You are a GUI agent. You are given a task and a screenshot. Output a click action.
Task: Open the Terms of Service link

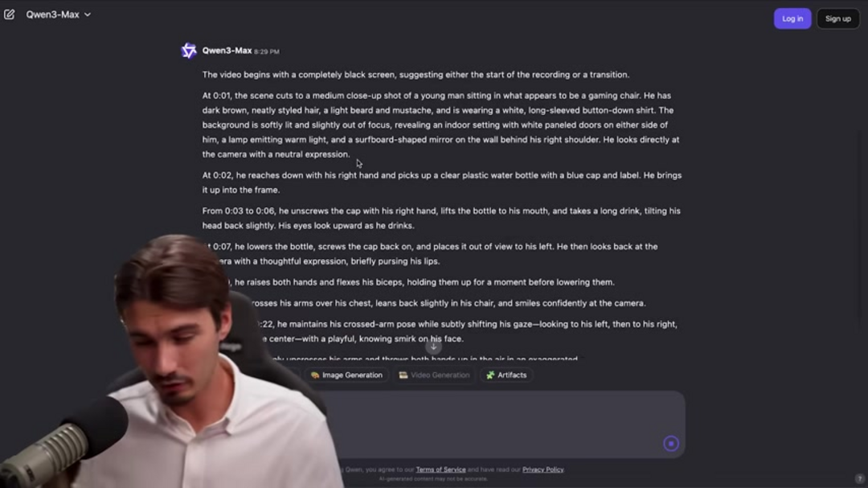440,470
